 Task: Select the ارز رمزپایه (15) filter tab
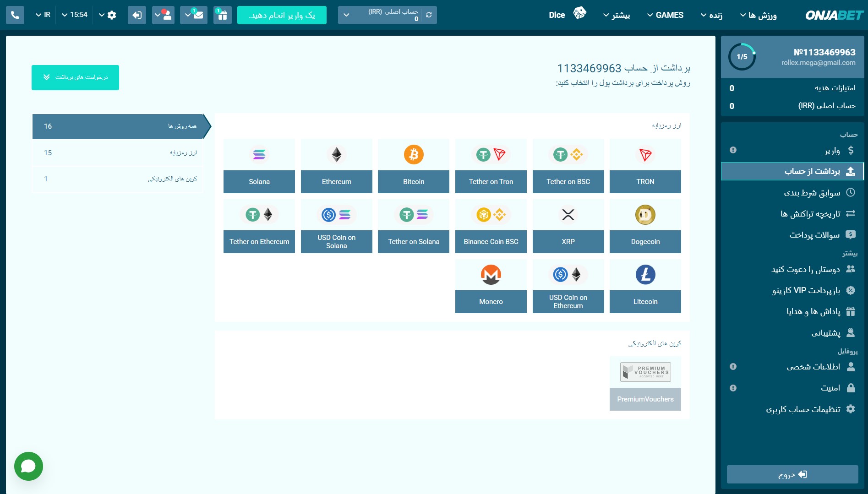(118, 153)
